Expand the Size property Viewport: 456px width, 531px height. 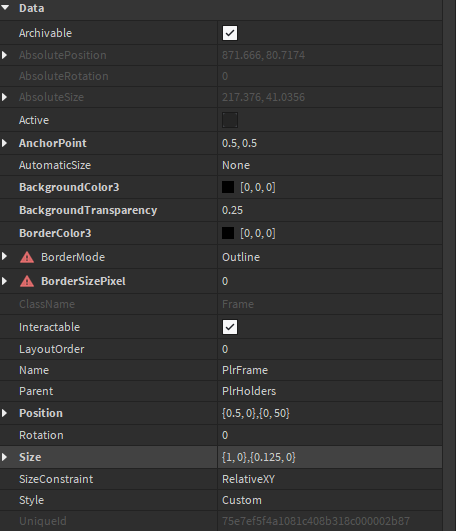(4, 457)
